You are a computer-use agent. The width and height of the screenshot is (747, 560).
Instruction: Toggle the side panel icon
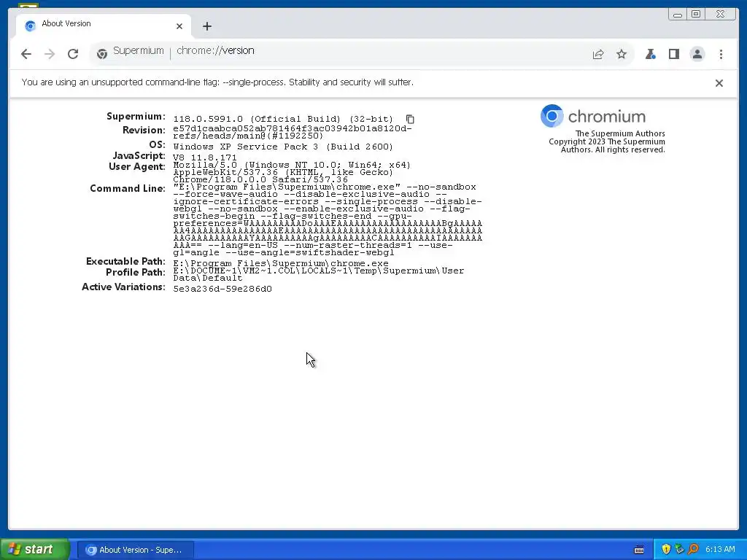click(673, 54)
